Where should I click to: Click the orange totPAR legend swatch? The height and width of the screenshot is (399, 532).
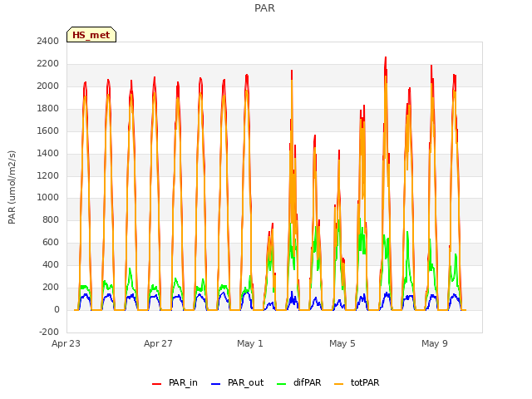tap(338, 384)
